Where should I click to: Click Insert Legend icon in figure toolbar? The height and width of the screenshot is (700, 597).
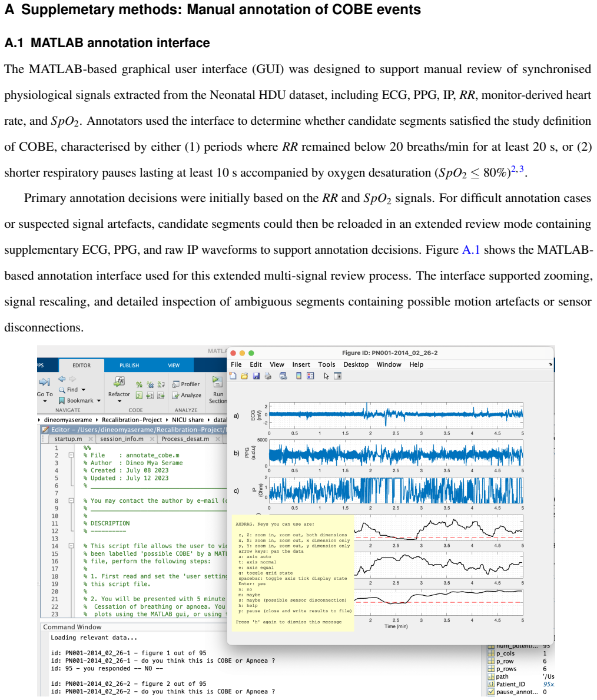tap(310, 376)
